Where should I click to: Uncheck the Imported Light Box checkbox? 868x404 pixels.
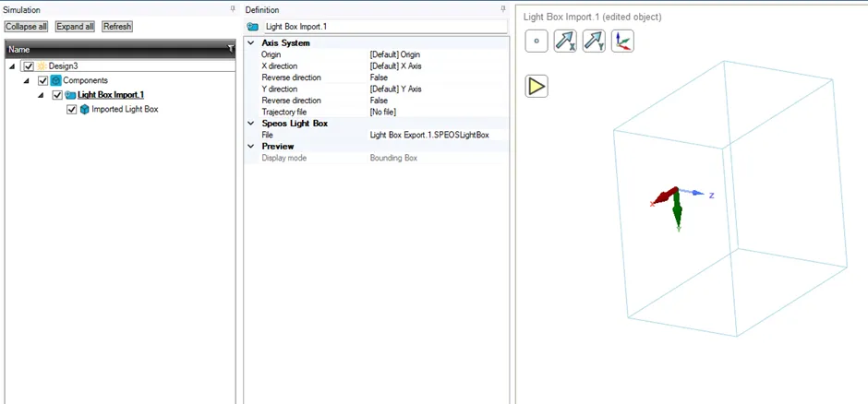71,110
